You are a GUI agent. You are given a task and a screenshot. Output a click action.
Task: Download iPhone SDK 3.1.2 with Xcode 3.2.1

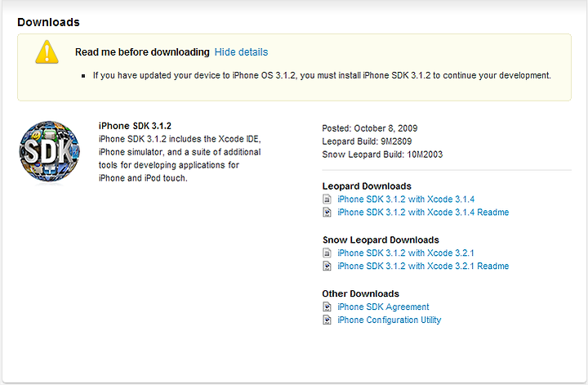(406, 253)
